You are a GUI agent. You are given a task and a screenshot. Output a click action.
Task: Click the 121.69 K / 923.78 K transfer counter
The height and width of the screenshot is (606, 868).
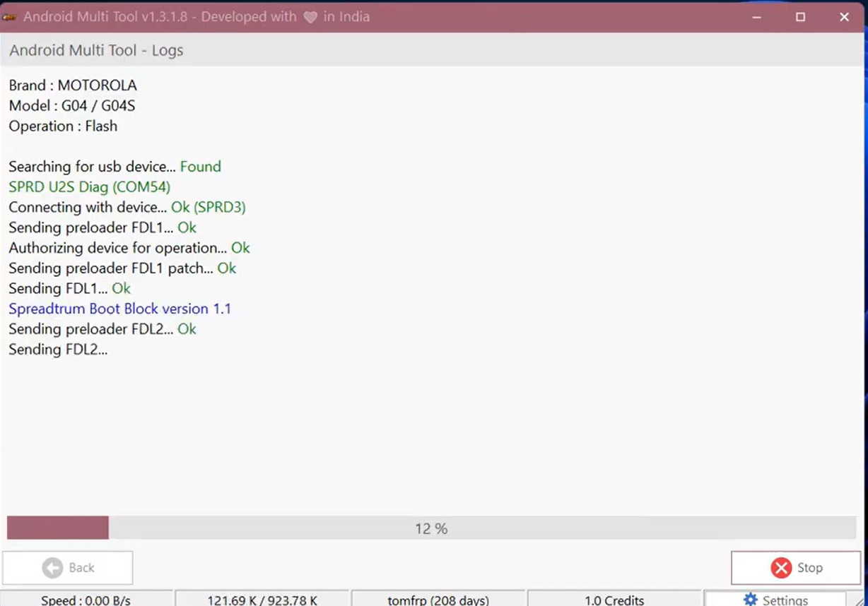[x=262, y=600]
